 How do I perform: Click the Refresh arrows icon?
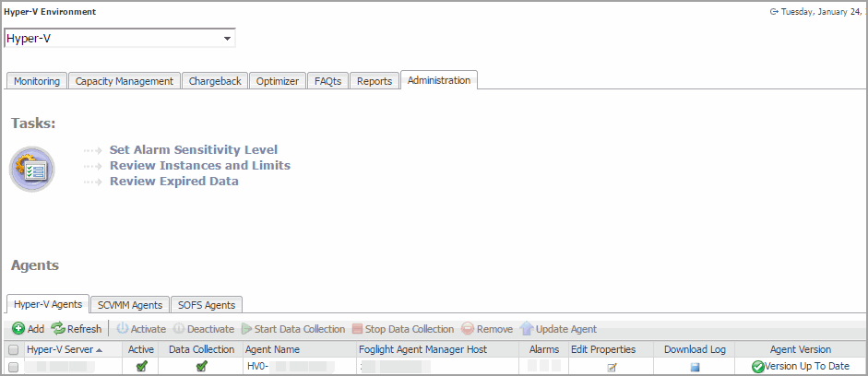[57, 329]
